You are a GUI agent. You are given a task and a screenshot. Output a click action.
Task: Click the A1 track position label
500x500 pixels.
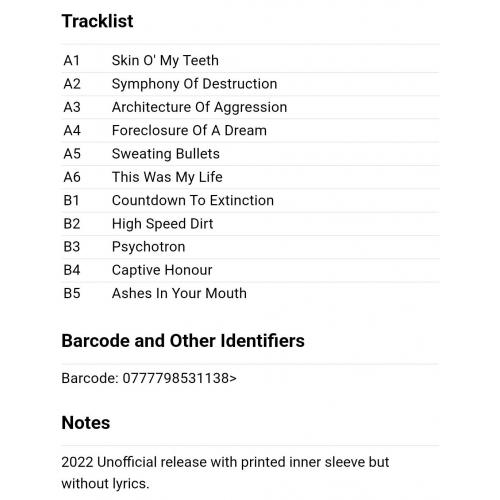point(72,61)
